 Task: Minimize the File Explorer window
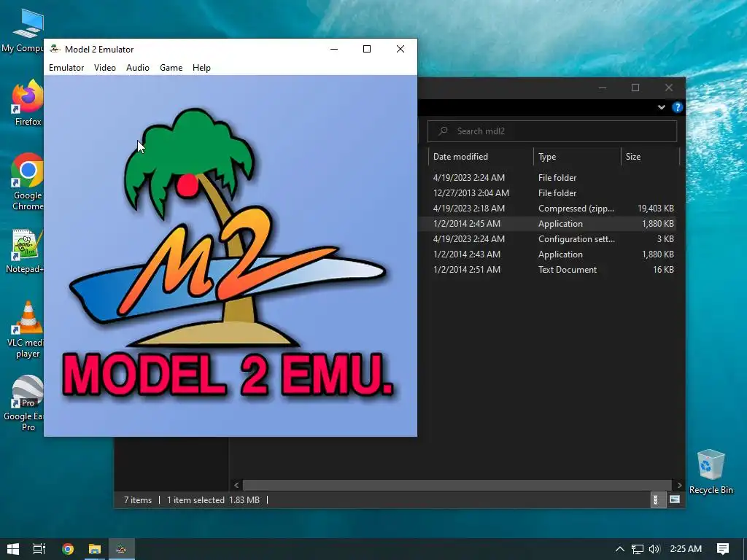pos(603,87)
